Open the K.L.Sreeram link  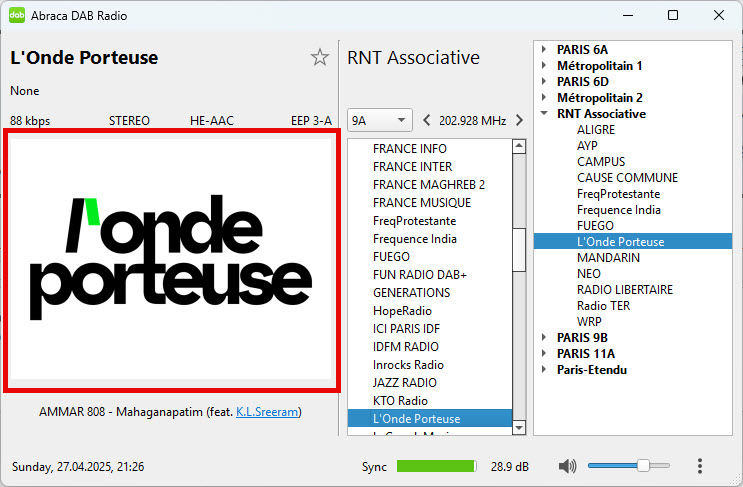tap(267, 412)
